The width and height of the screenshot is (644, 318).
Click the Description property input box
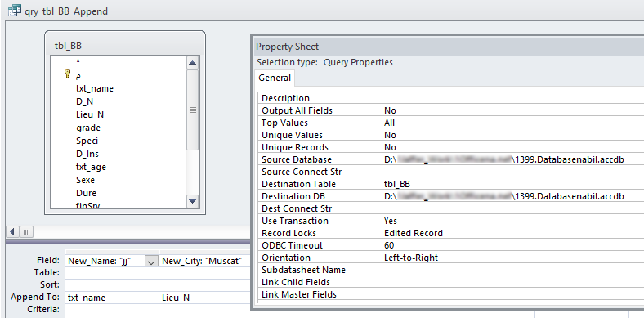click(512, 98)
